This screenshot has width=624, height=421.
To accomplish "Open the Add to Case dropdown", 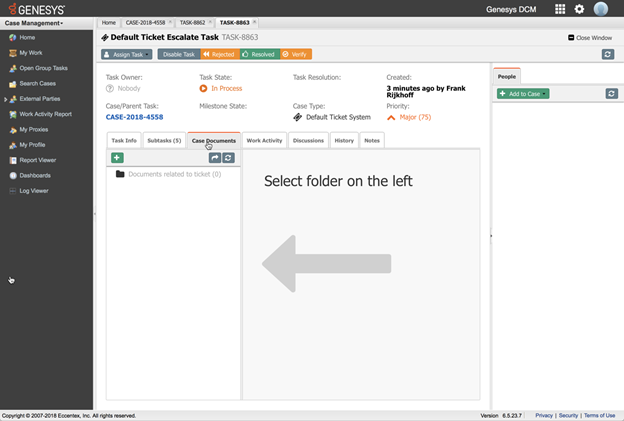I will 523,94.
